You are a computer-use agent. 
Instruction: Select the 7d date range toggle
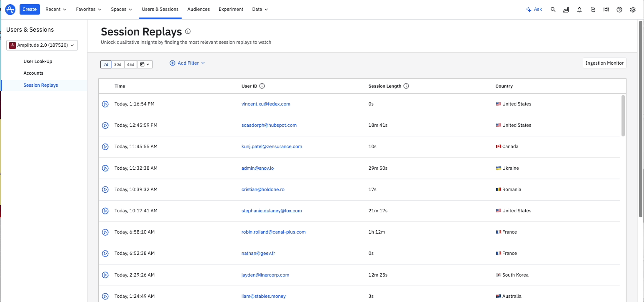pyautogui.click(x=106, y=64)
